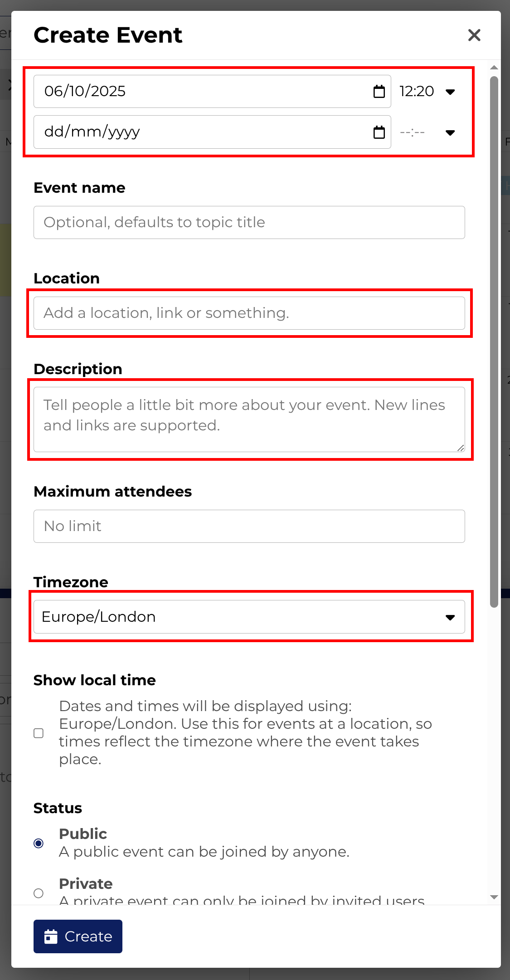Click the Create event button
Screen dimensions: 510x980
point(78,936)
